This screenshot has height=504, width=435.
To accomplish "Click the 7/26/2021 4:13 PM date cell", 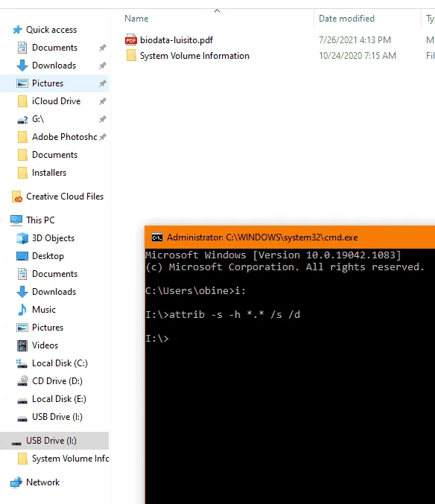I will tap(355, 40).
